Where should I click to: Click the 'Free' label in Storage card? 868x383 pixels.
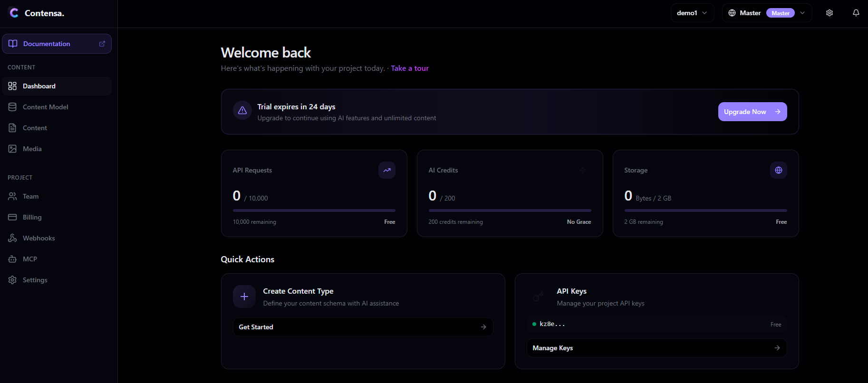point(781,222)
